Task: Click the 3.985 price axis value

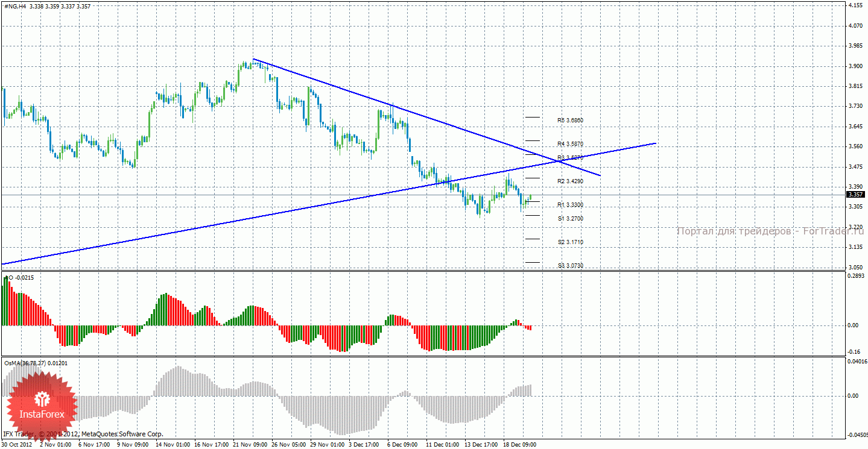Action: click(x=855, y=46)
